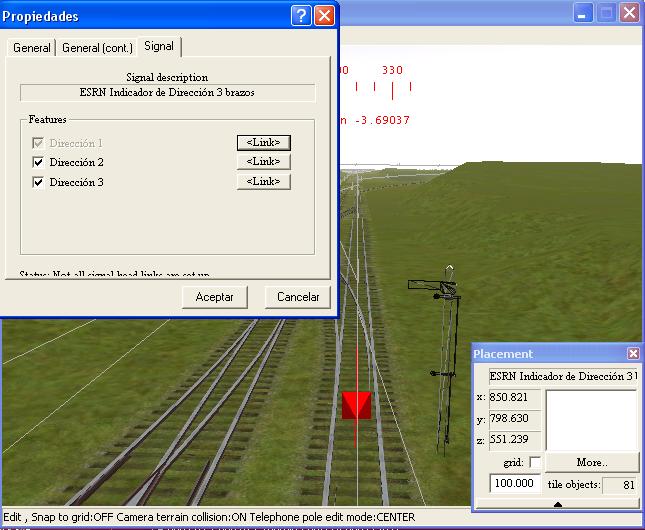
Task: Click the Link button for Dirección 3
Action: click(x=263, y=182)
